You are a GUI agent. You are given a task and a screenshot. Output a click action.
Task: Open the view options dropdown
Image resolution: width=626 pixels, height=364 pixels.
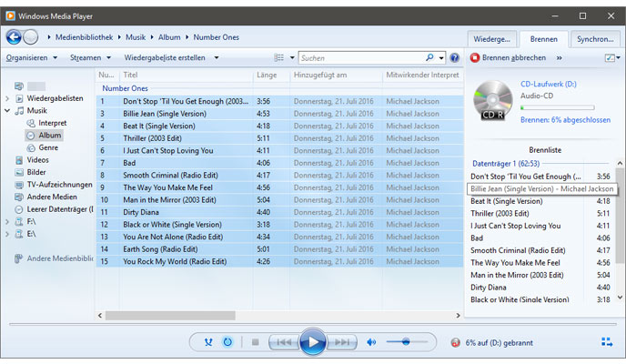pos(282,57)
